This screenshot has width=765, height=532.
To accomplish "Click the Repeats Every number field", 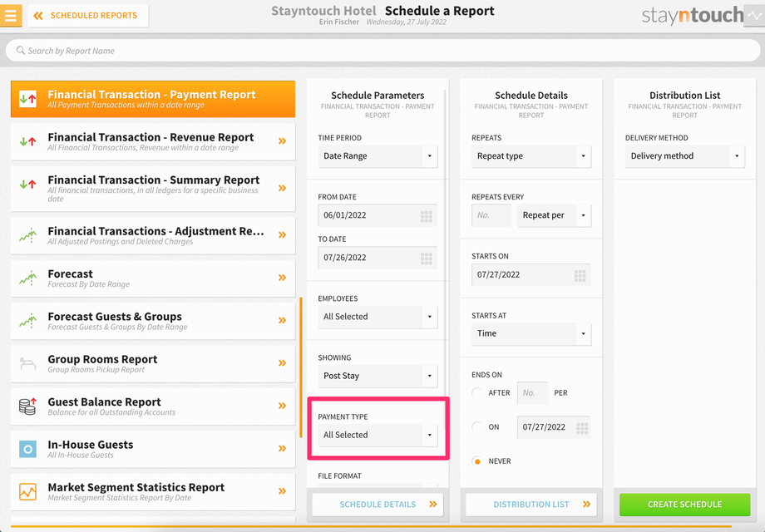I will coord(491,215).
